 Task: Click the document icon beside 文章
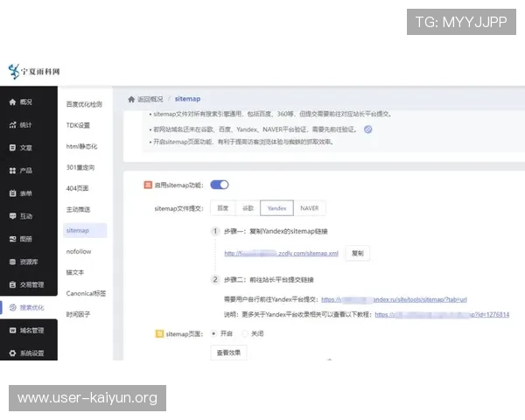12,148
